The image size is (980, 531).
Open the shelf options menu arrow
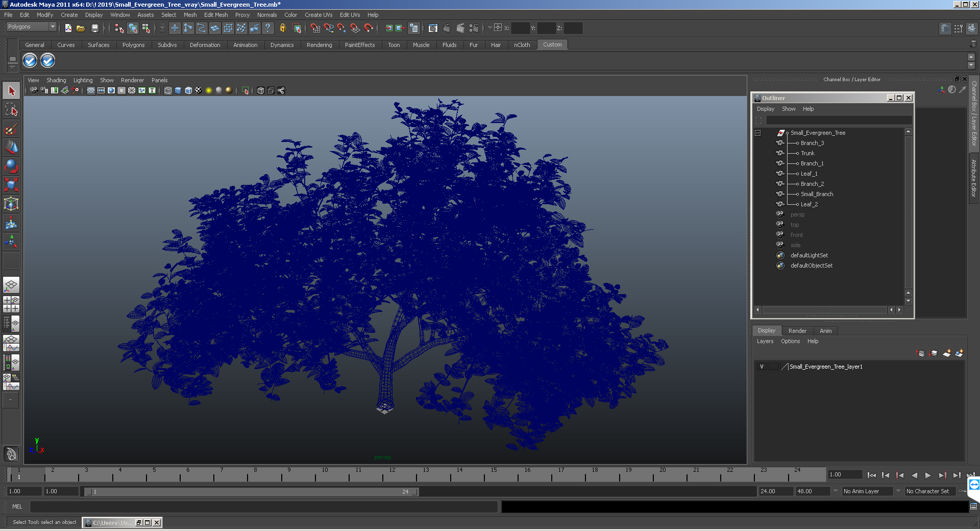[x=13, y=67]
